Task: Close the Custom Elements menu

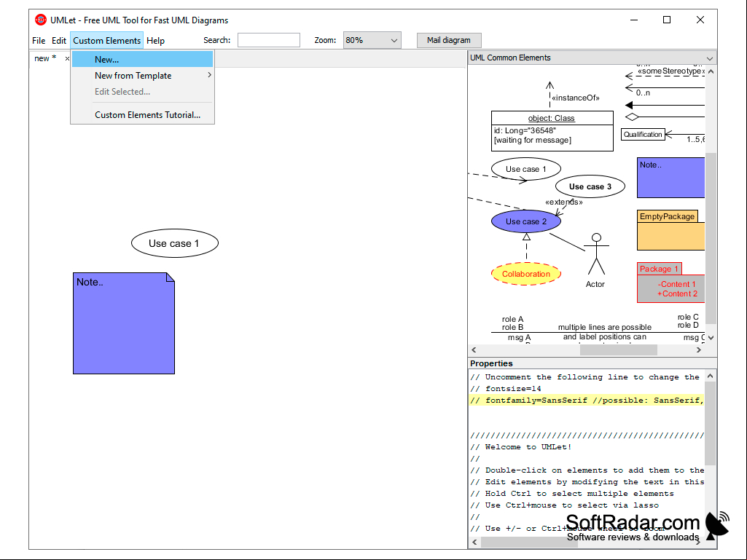Action: pyautogui.click(x=106, y=41)
